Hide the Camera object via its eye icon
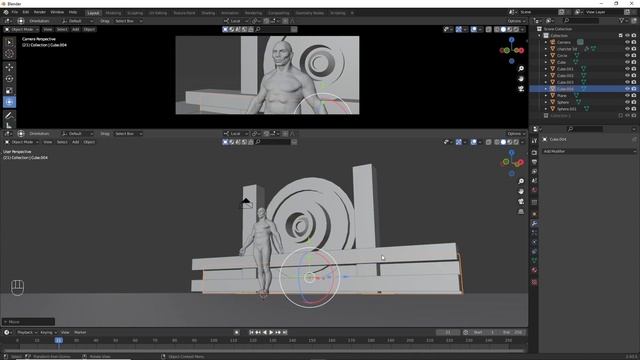The width and height of the screenshot is (640, 360). tap(627, 42)
